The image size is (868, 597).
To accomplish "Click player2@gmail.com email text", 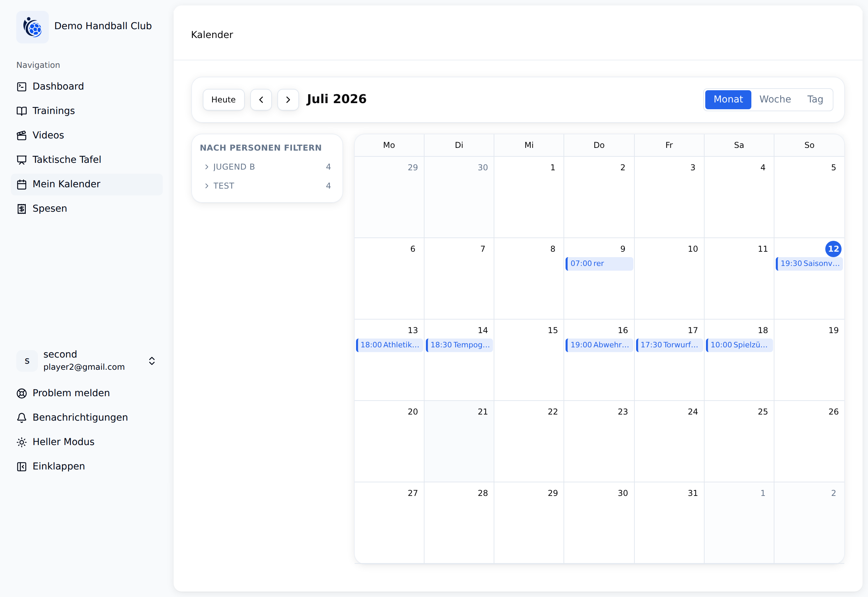I will 84,367.
